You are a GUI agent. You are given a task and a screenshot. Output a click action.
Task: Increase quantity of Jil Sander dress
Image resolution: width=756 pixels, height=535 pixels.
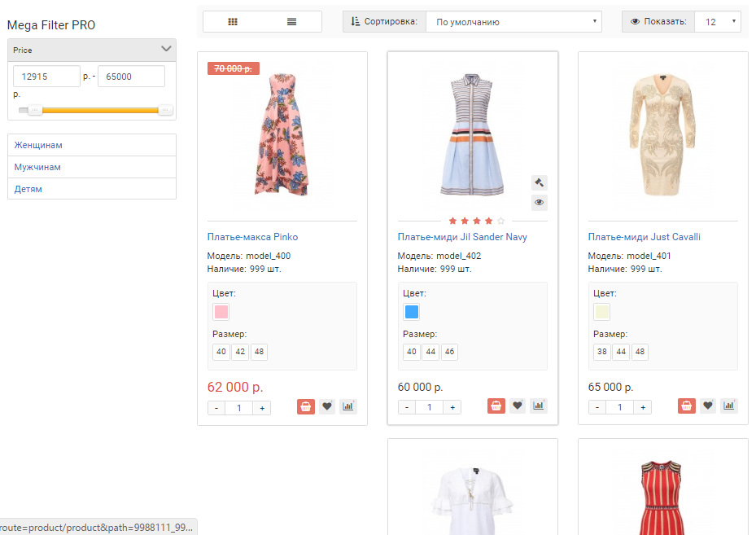tap(452, 408)
